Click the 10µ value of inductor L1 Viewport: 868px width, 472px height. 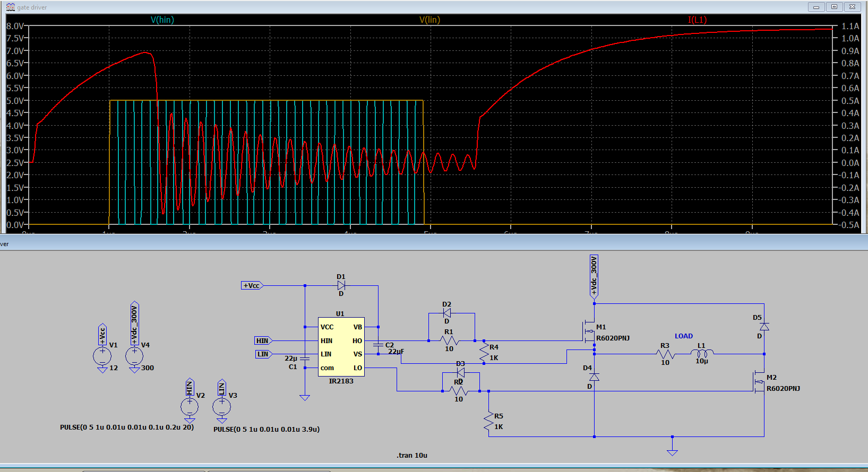pos(702,361)
